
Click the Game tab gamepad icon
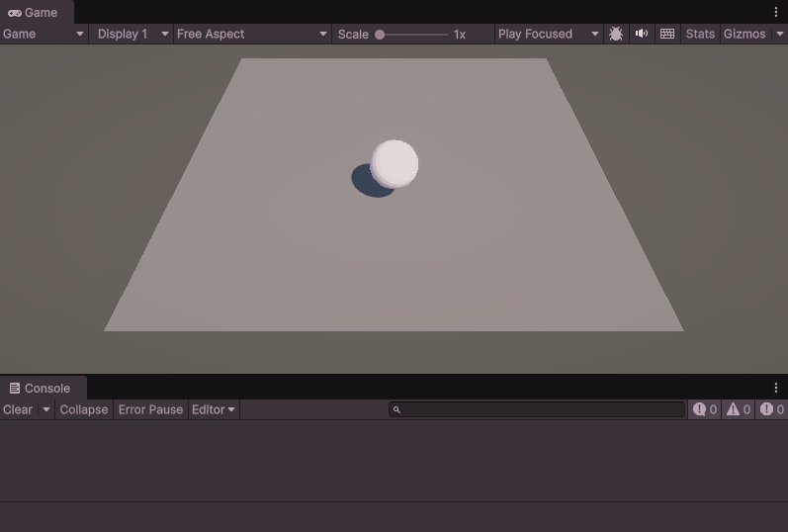coord(15,13)
